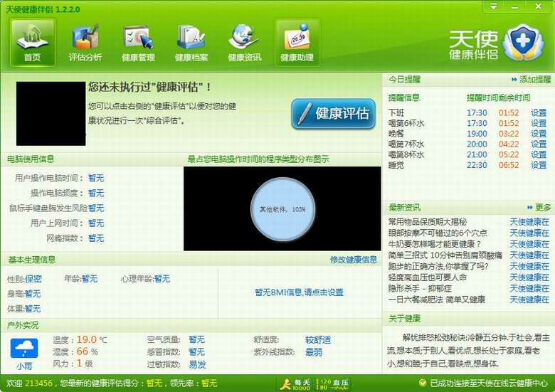Open the 健康档案 health records icon
Viewport: 555px width, 392px height.
[x=191, y=41]
